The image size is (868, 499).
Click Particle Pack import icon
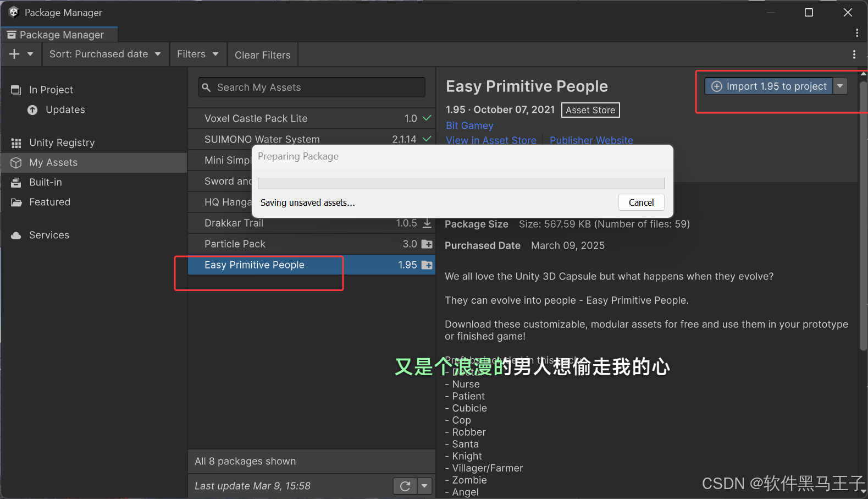427,244
